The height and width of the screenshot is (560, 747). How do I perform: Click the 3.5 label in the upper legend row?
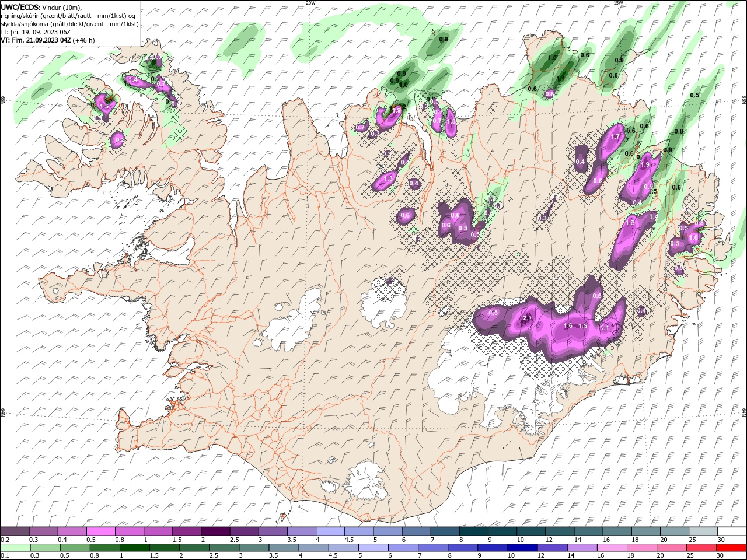coord(291,540)
